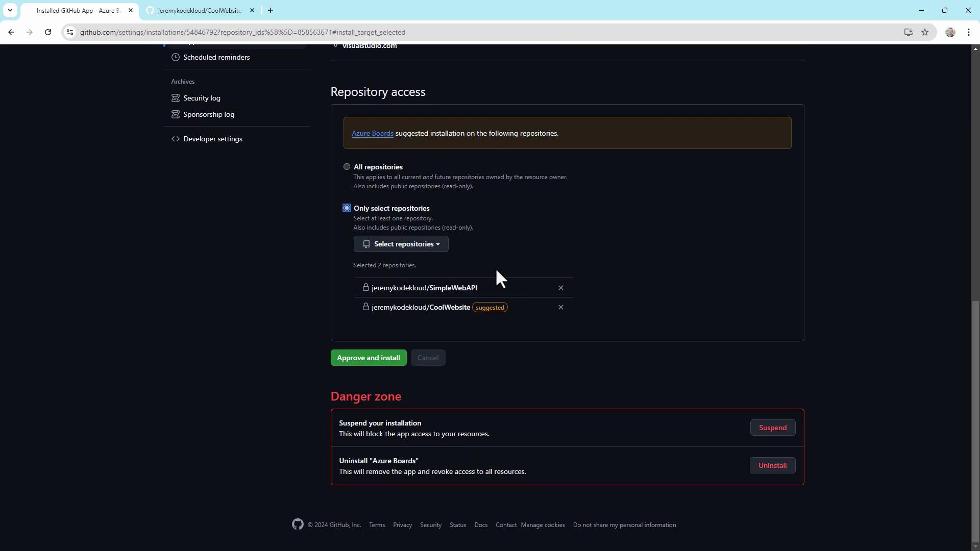This screenshot has height=551, width=980.
Task: Click the Repository access heading
Action: [378, 92]
